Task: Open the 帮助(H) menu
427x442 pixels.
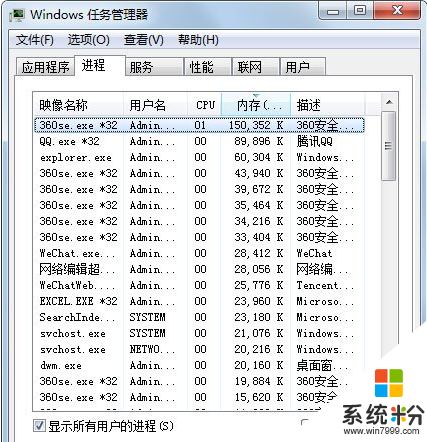Action: pyautogui.click(x=198, y=40)
